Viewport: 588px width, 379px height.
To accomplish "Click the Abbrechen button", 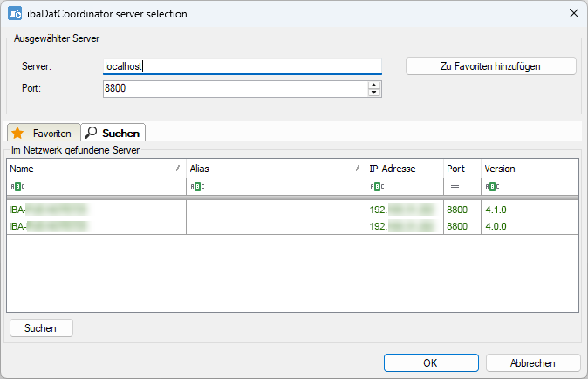I will click(x=533, y=363).
